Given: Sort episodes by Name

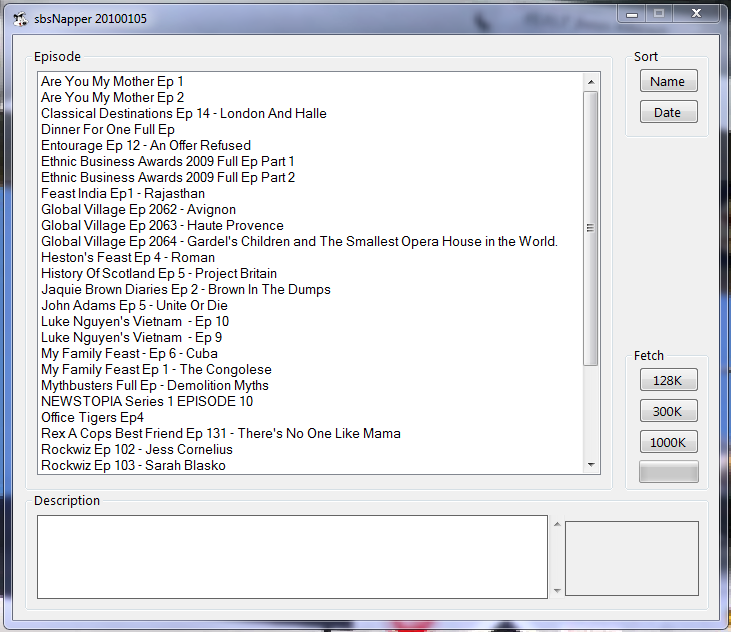Looking at the screenshot, I should pyautogui.click(x=669, y=81).
